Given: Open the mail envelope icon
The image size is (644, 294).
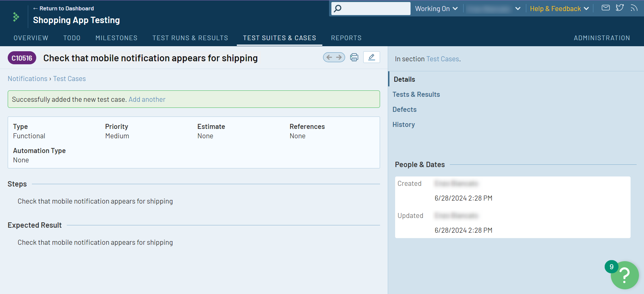Looking at the screenshot, I should coord(605,8).
